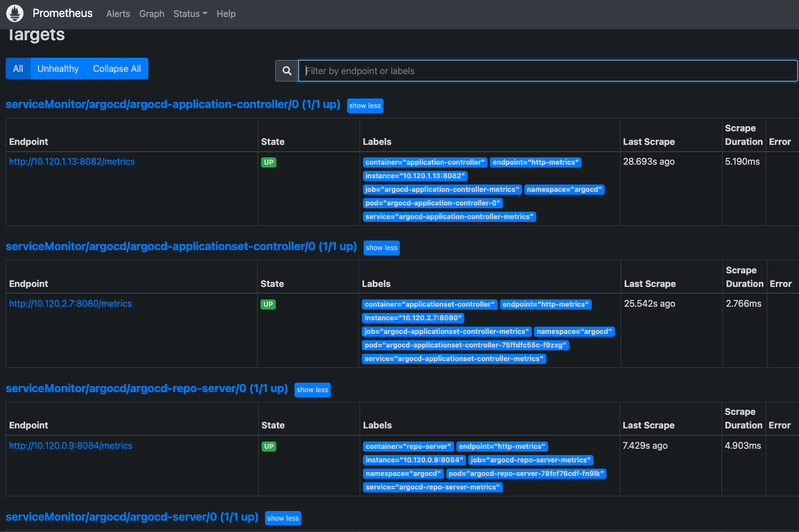The height and width of the screenshot is (532, 799).
Task: Click label instance="10.120.1.13:8082"
Action: point(415,176)
